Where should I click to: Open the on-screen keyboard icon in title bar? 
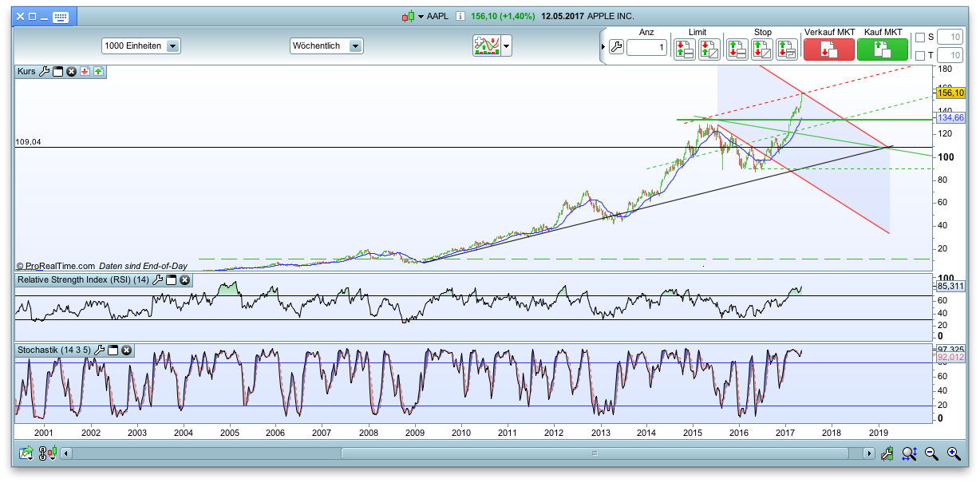pyautogui.click(x=60, y=16)
